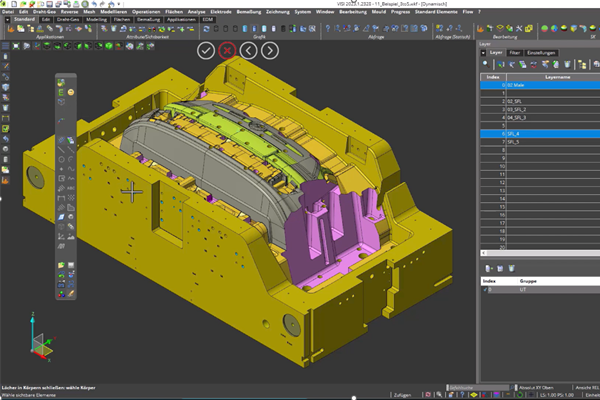Click the Absolut XY Oben status entry
The height and width of the screenshot is (400, 600).
[536, 388]
